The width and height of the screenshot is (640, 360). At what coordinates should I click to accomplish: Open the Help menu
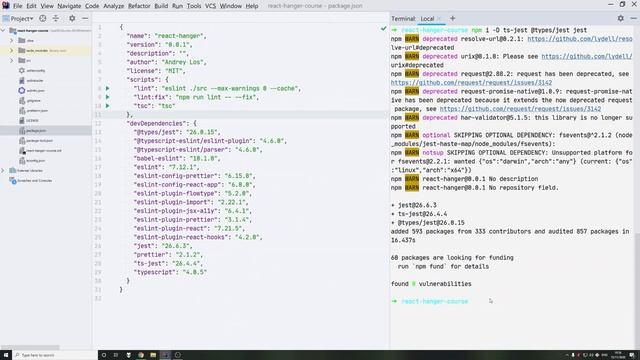(251, 6)
